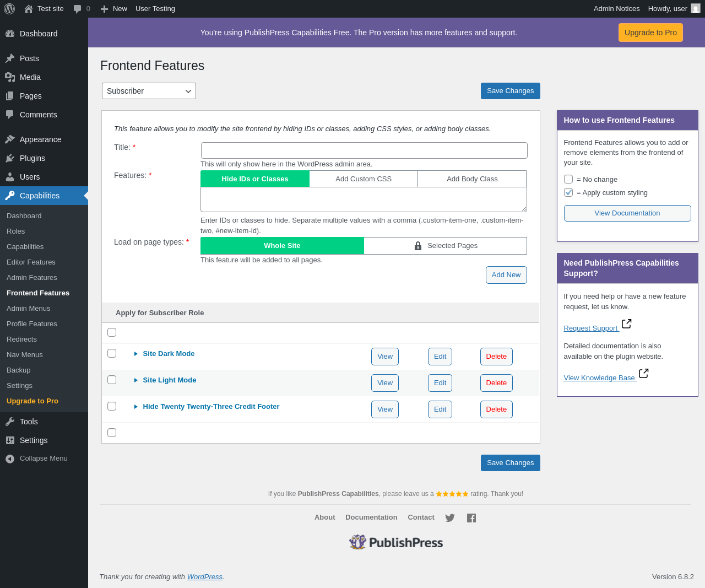This screenshot has width=705, height=588.
Task: Click the Facebook icon in footer
Action: [471, 518]
